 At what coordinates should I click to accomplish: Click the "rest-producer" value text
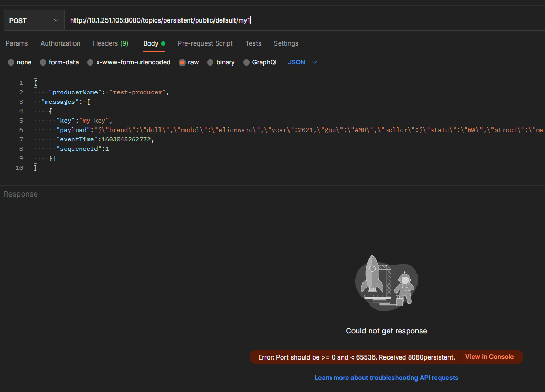pos(137,92)
